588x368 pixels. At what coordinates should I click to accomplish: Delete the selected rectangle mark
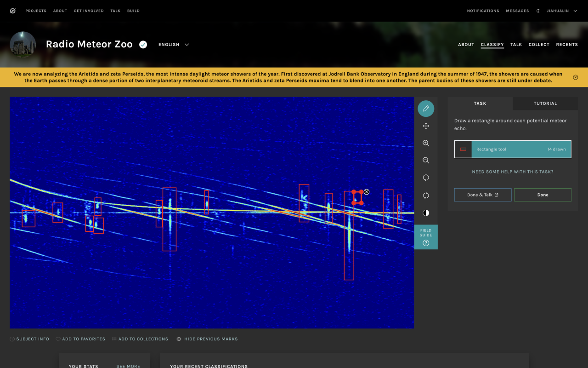(367, 192)
